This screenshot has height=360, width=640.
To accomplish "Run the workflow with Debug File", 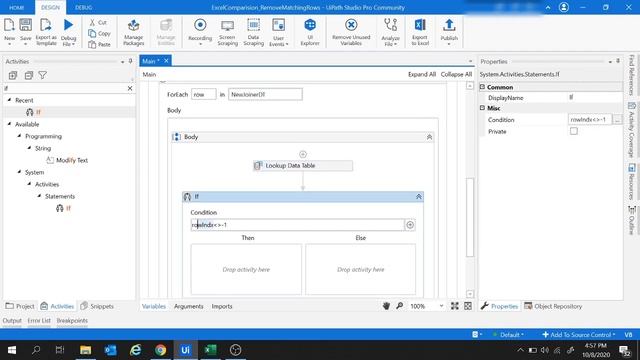I will pyautogui.click(x=68, y=31).
